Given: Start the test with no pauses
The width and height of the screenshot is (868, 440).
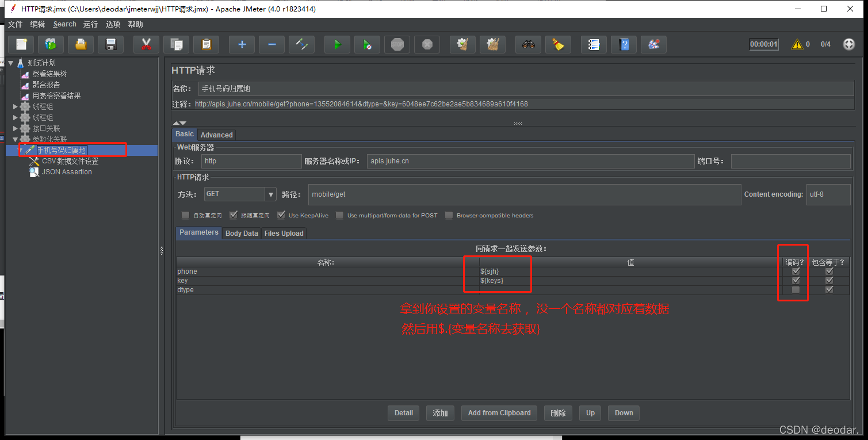Looking at the screenshot, I should tap(367, 44).
